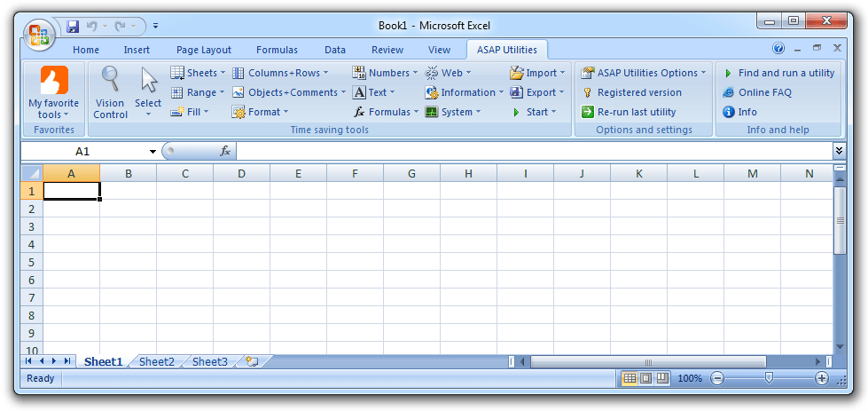This screenshot has width=868, height=411.
Task: Open the Format utilities dropdown
Action: click(261, 112)
